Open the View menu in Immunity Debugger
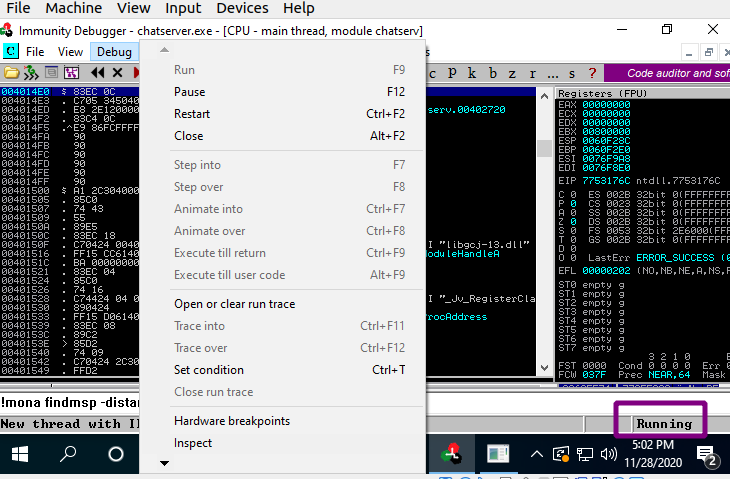 click(x=70, y=51)
